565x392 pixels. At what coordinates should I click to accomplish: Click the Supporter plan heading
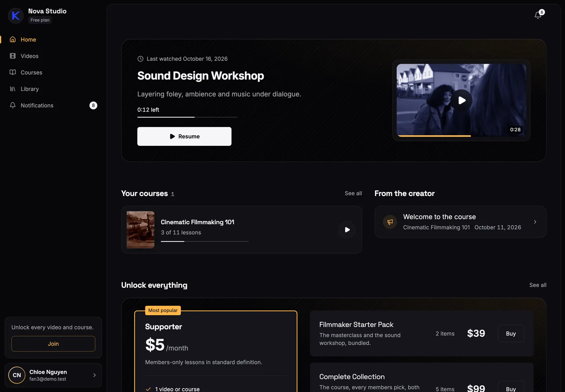pyautogui.click(x=164, y=327)
